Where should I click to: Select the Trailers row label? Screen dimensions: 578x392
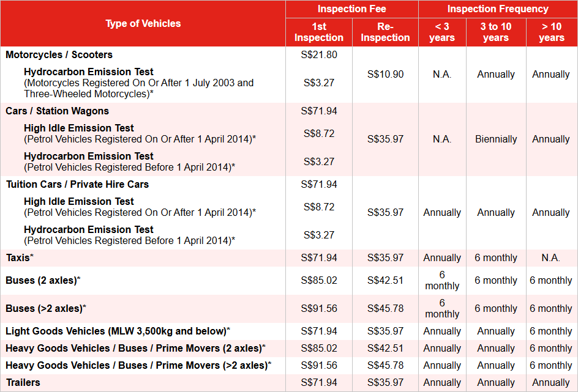tap(23, 382)
